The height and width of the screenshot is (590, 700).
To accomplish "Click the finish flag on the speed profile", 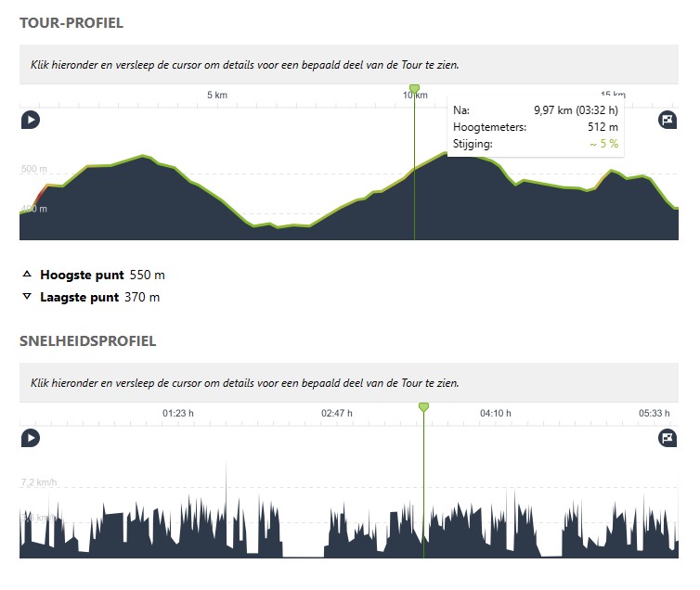I will point(668,438).
